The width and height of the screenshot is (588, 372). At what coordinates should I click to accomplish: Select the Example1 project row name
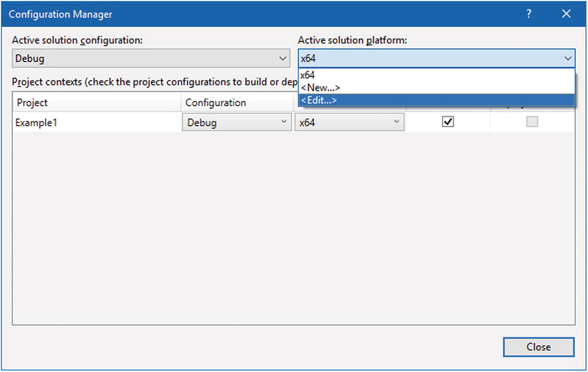point(36,122)
